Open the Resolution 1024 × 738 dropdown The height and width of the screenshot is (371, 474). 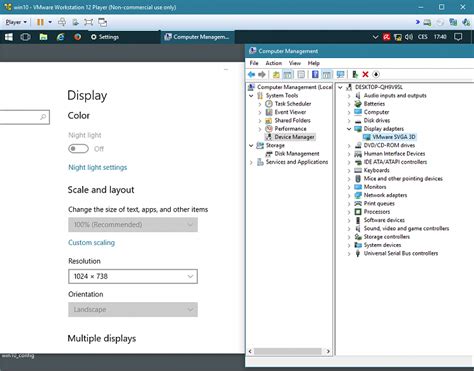pyautogui.click(x=133, y=276)
